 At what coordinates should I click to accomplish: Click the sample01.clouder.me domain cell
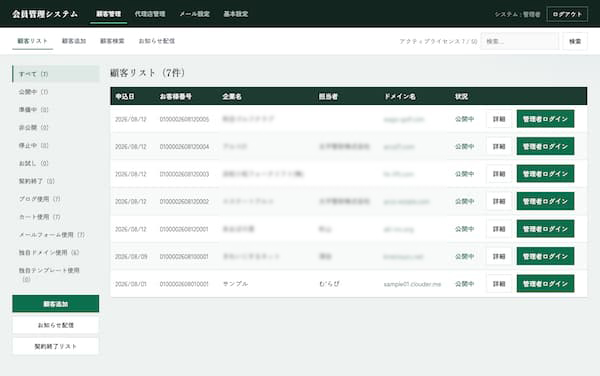412,284
